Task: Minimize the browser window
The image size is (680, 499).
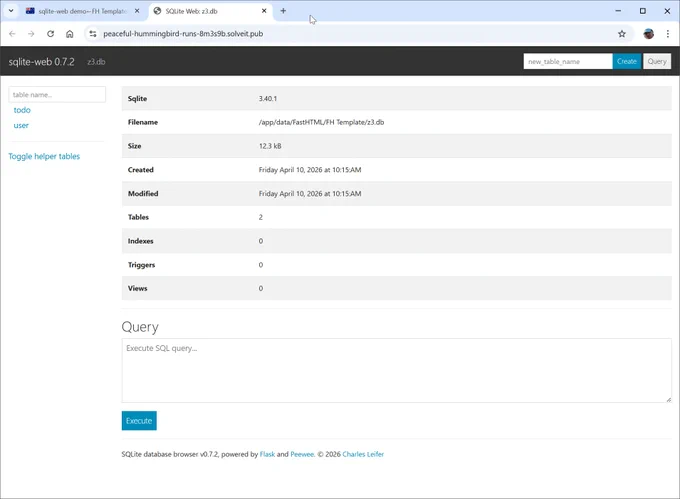Action: [618, 11]
